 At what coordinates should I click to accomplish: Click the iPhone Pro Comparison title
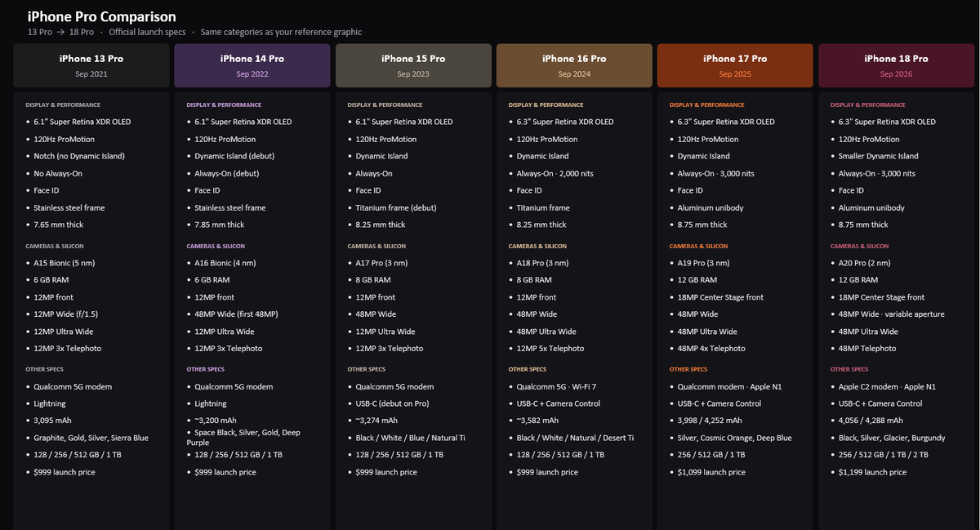click(102, 16)
